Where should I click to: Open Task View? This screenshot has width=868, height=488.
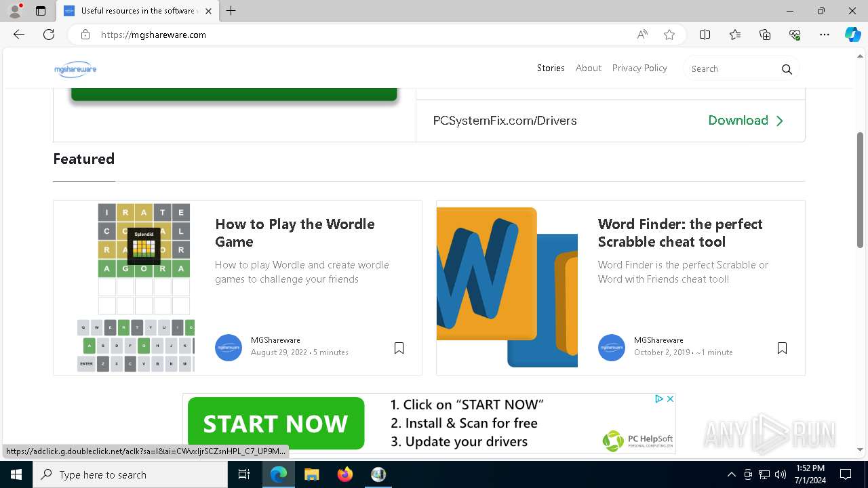(244, 474)
